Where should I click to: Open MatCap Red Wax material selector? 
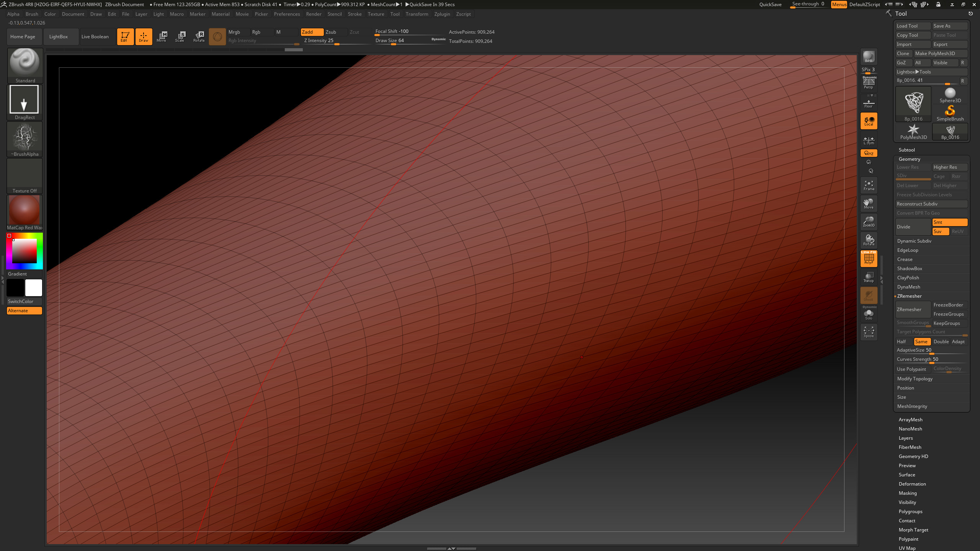pos(25,213)
